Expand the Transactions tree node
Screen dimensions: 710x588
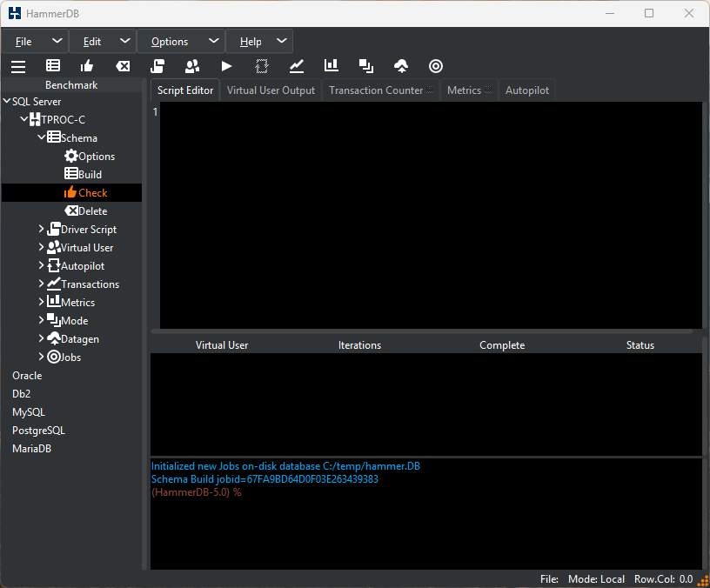click(x=41, y=284)
